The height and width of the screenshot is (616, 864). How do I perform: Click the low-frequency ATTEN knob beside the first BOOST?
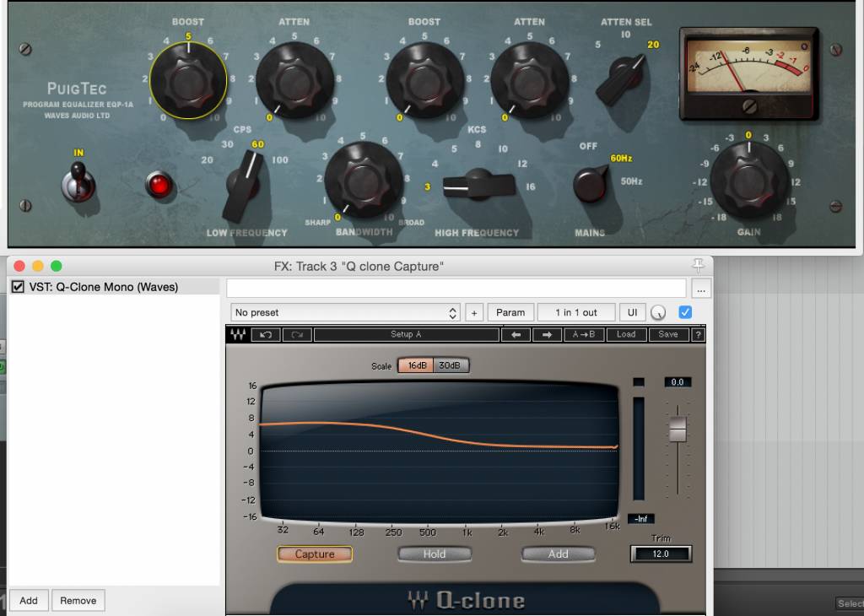(x=294, y=80)
